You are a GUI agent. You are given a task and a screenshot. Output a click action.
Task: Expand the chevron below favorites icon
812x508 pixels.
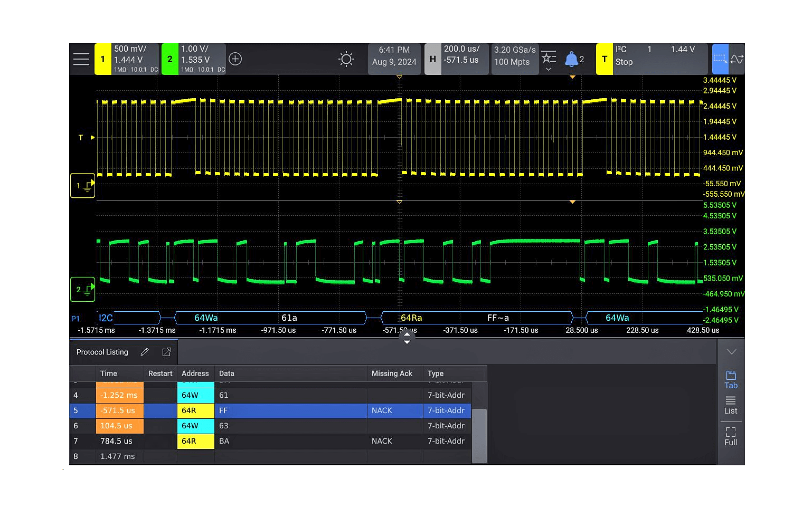point(549,69)
